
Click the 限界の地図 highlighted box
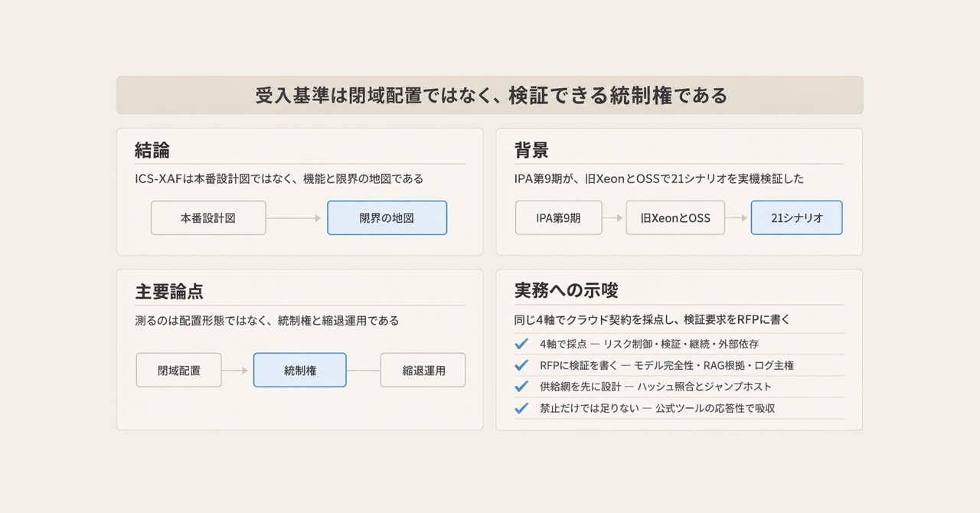[387, 217]
